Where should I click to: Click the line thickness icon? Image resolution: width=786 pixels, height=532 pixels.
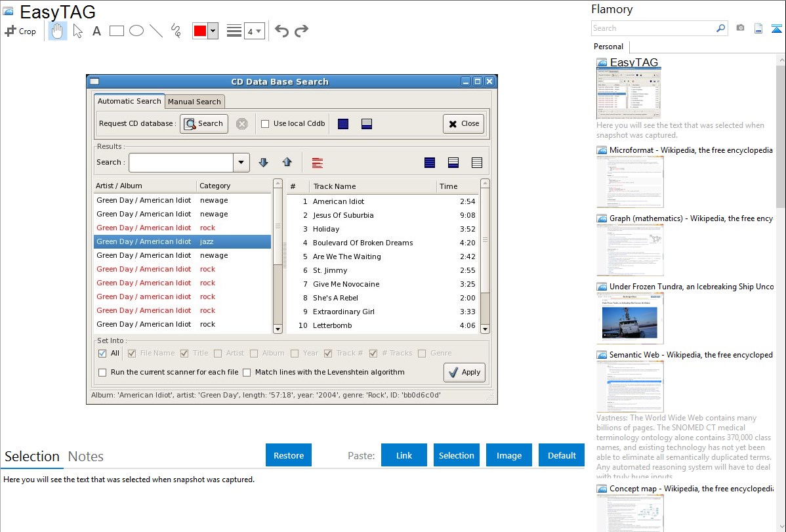pos(234,31)
